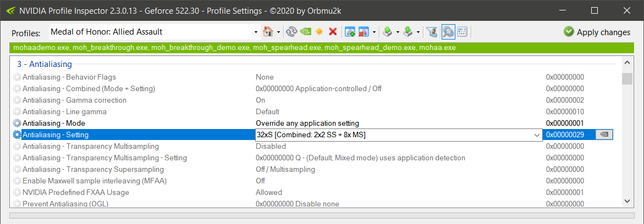Image resolution: width=644 pixels, height=224 pixels.
Task: Open the export profiles dropdown arrow
Action: tap(398, 32)
